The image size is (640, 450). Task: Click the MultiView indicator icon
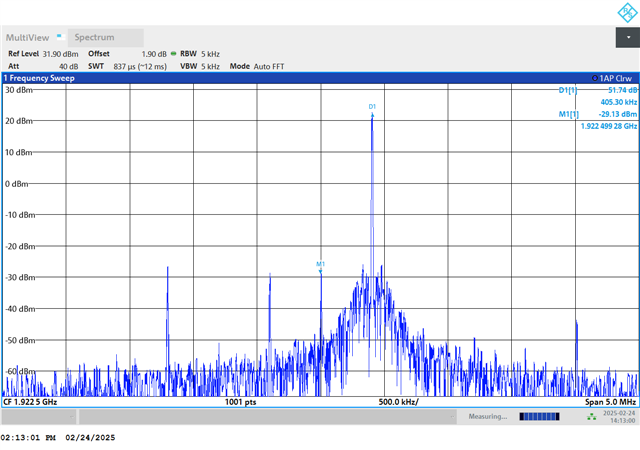[x=60, y=37]
